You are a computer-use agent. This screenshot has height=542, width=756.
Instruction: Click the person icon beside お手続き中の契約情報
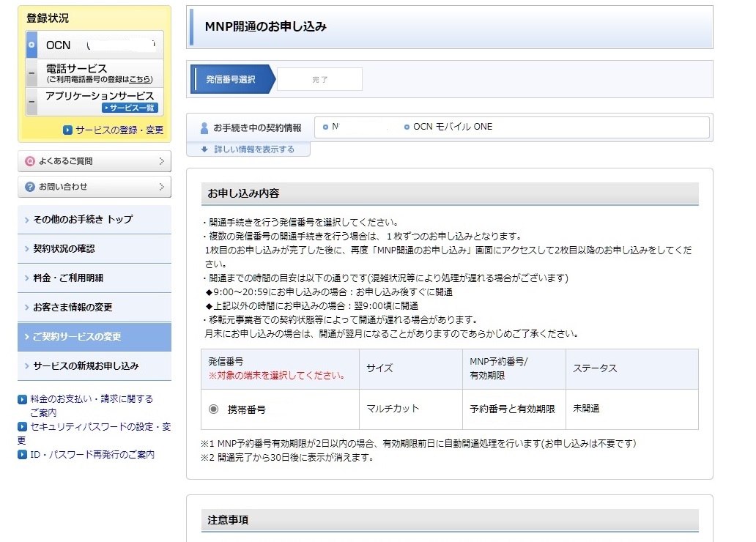tap(204, 127)
